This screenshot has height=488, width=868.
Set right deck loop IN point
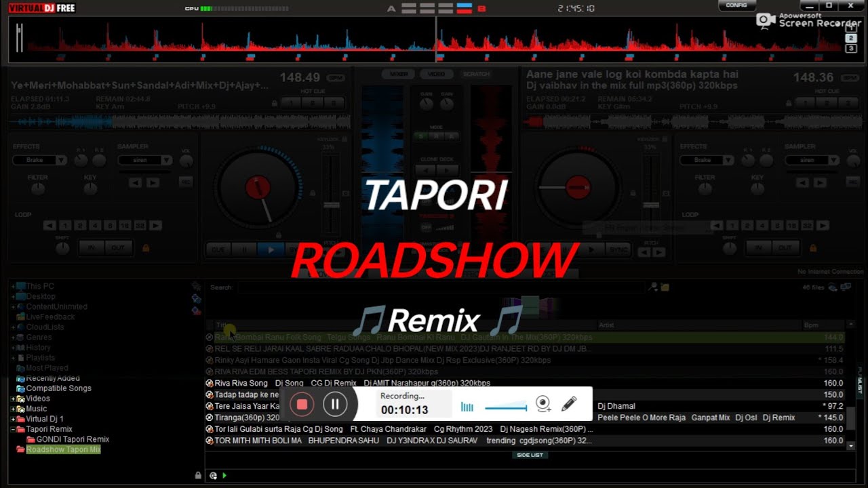[x=759, y=248]
